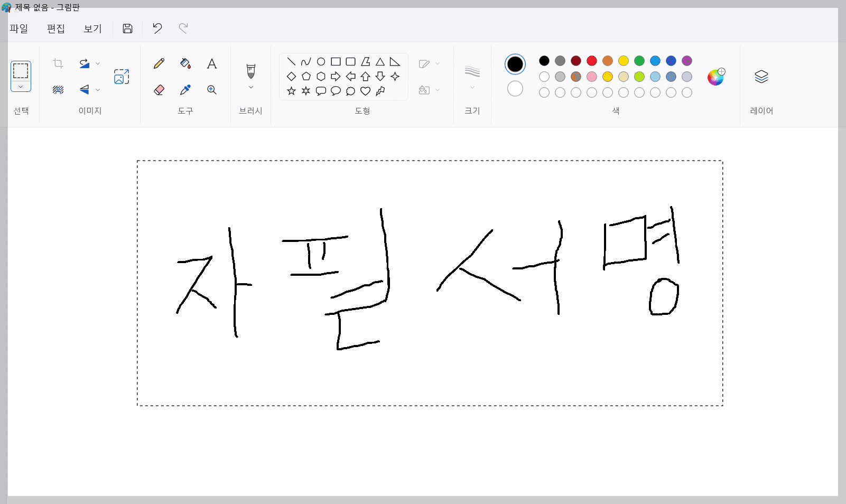Screen dimensions: 846x504
Task: Open the line Size dropdown
Action: point(472,87)
